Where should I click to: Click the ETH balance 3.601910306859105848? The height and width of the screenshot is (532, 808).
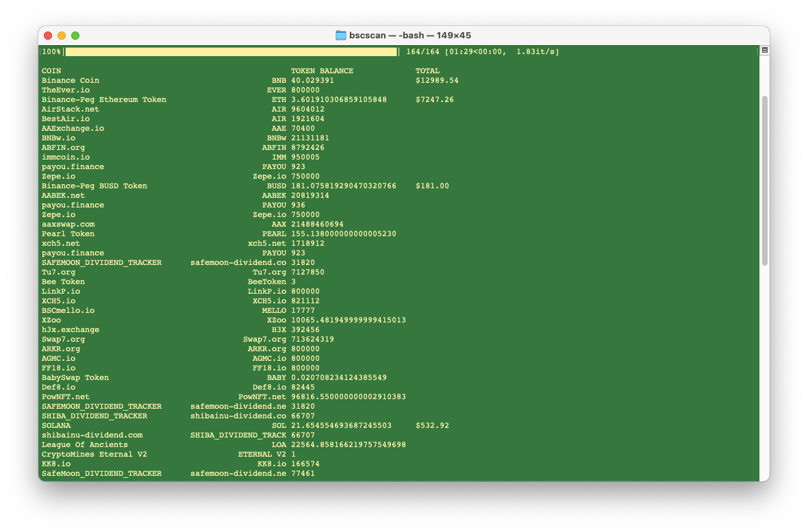click(x=338, y=99)
